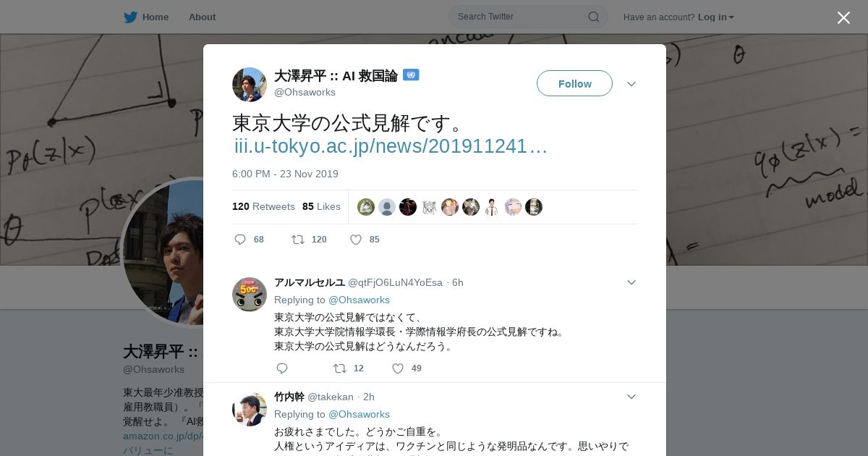Image resolution: width=868 pixels, height=456 pixels.
Task: Close the tweet overlay with the X
Action: click(843, 17)
